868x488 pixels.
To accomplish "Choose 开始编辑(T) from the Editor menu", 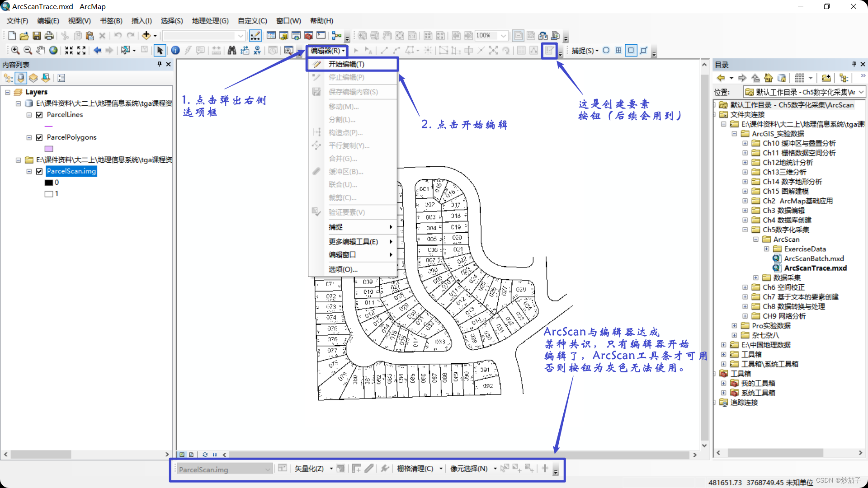I will (x=353, y=64).
